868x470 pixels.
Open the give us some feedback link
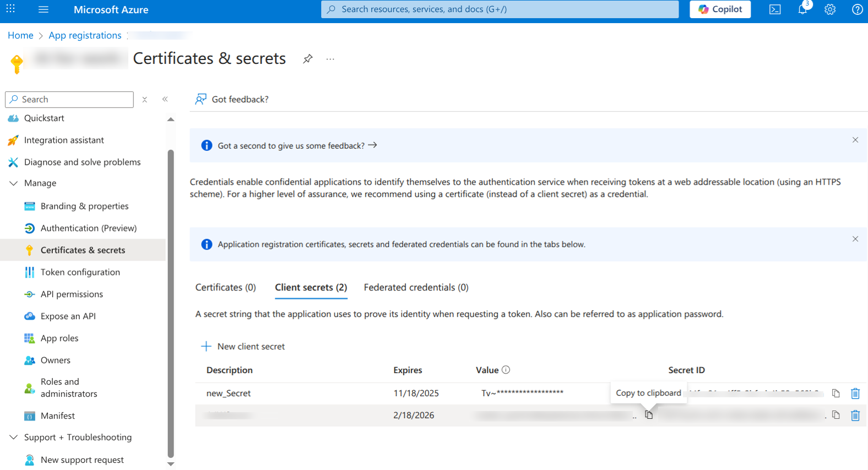tap(297, 145)
